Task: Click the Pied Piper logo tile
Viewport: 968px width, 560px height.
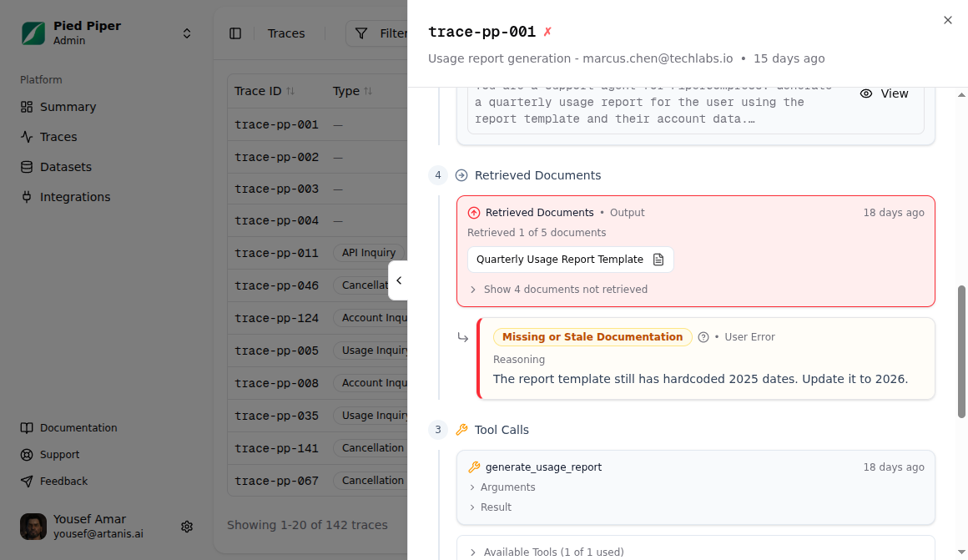Action: [33, 32]
